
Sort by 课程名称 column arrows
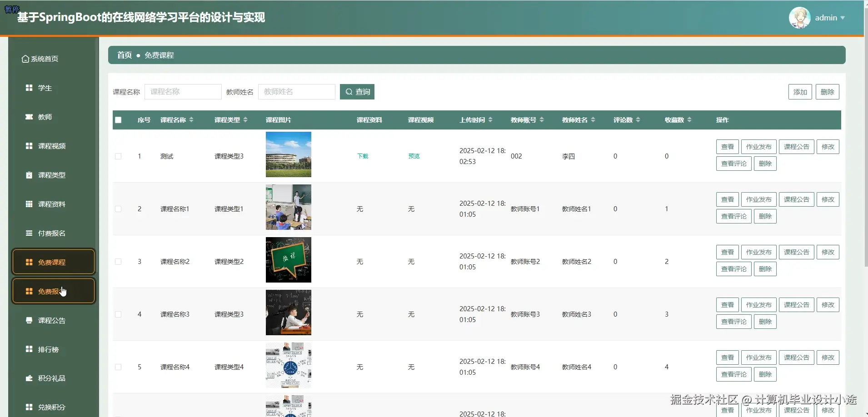coord(191,120)
